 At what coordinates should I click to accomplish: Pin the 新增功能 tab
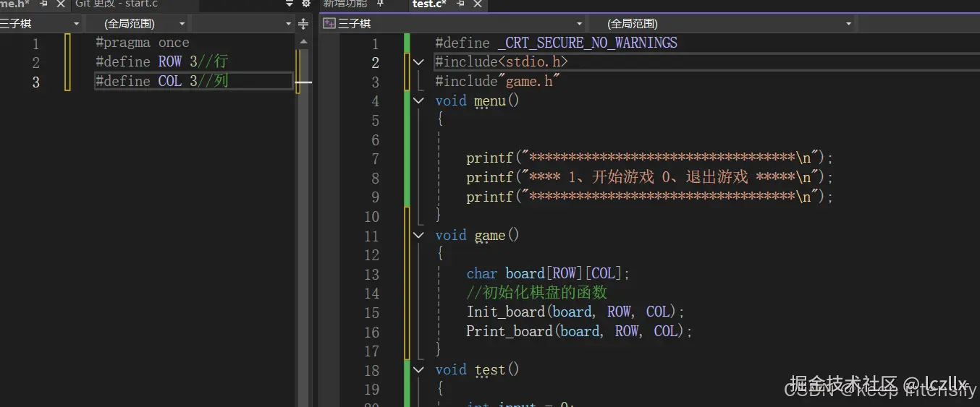[x=381, y=4]
